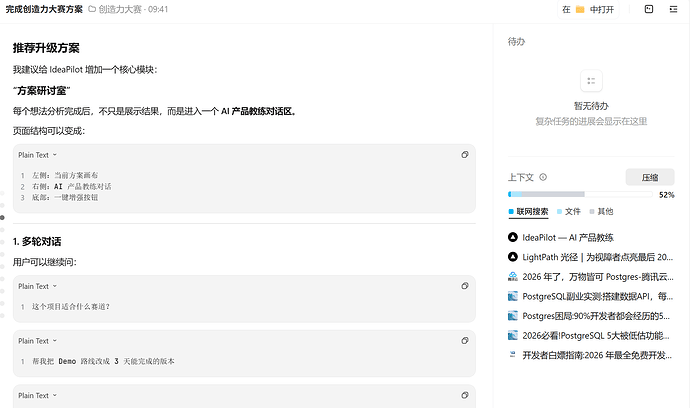Switch to the 其他 context tab
The width and height of the screenshot is (690, 408).
[601, 212]
